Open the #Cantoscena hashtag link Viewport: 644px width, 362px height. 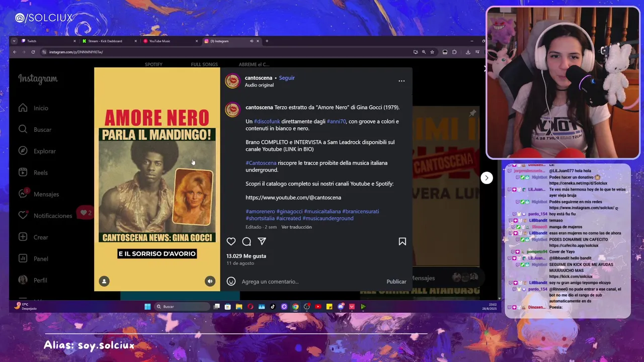(x=261, y=163)
